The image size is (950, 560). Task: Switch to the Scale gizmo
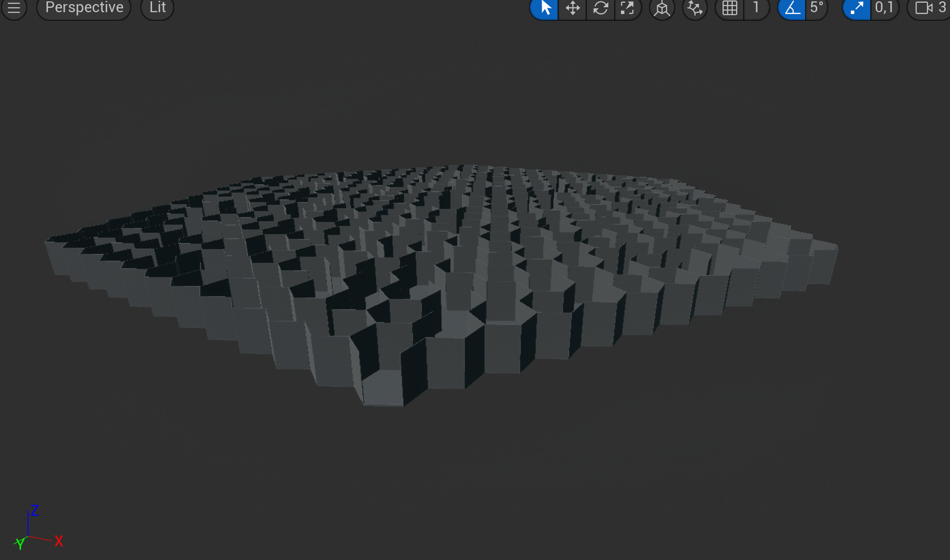pos(628,8)
